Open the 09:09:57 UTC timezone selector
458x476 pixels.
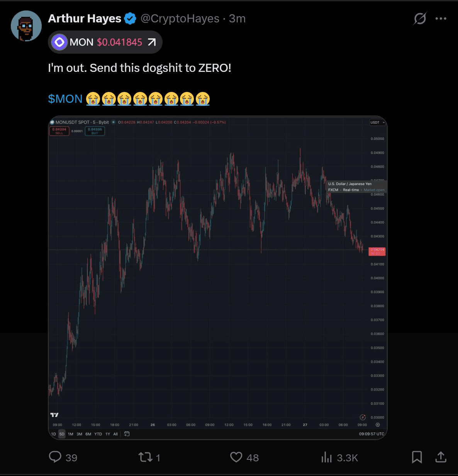(x=371, y=434)
